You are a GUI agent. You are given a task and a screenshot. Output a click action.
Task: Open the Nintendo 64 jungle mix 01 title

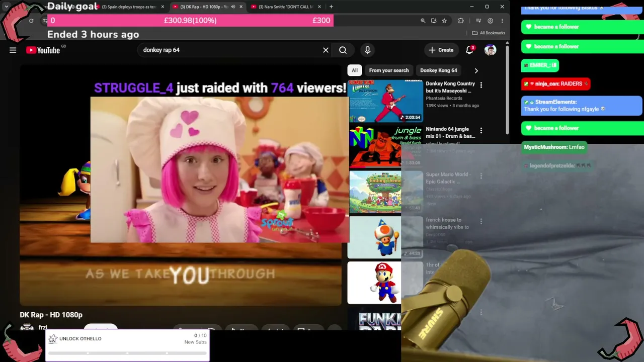(450, 133)
